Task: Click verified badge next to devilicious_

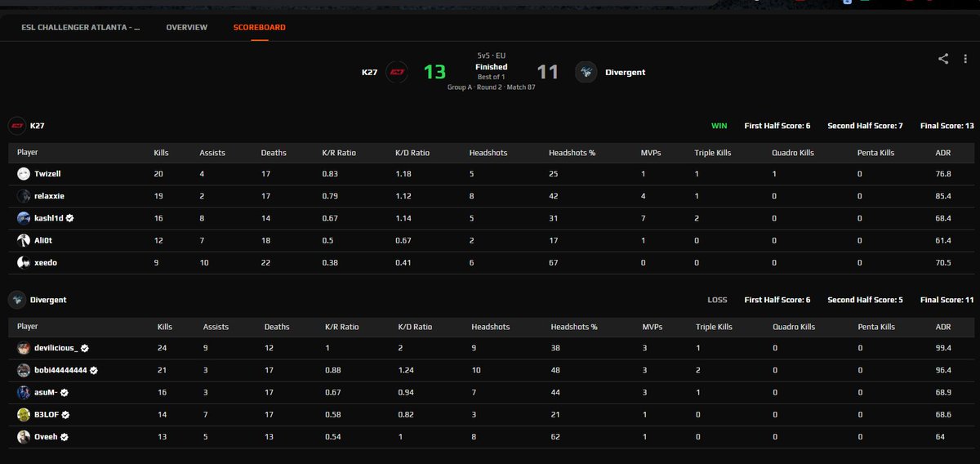Action: click(85, 348)
